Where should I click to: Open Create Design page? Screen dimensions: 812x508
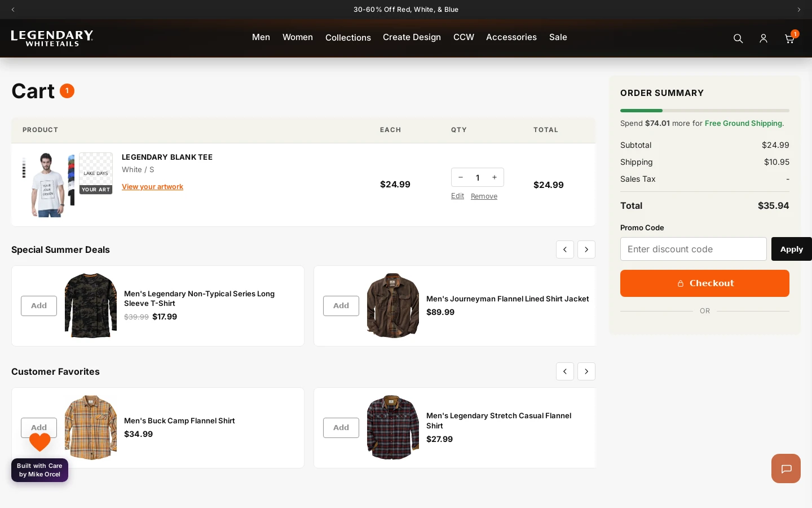pos(412,37)
